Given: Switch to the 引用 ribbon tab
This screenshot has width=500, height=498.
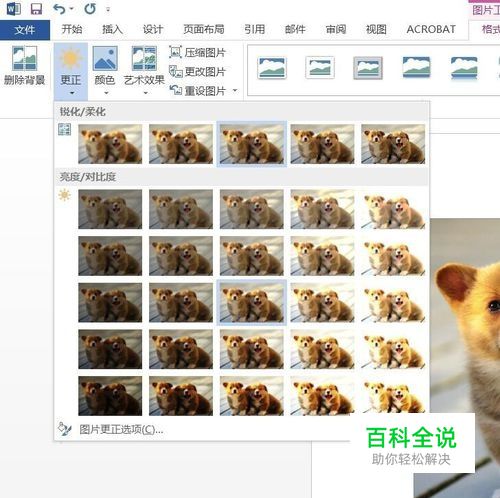Looking at the screenshot, I should coord(255,29).
